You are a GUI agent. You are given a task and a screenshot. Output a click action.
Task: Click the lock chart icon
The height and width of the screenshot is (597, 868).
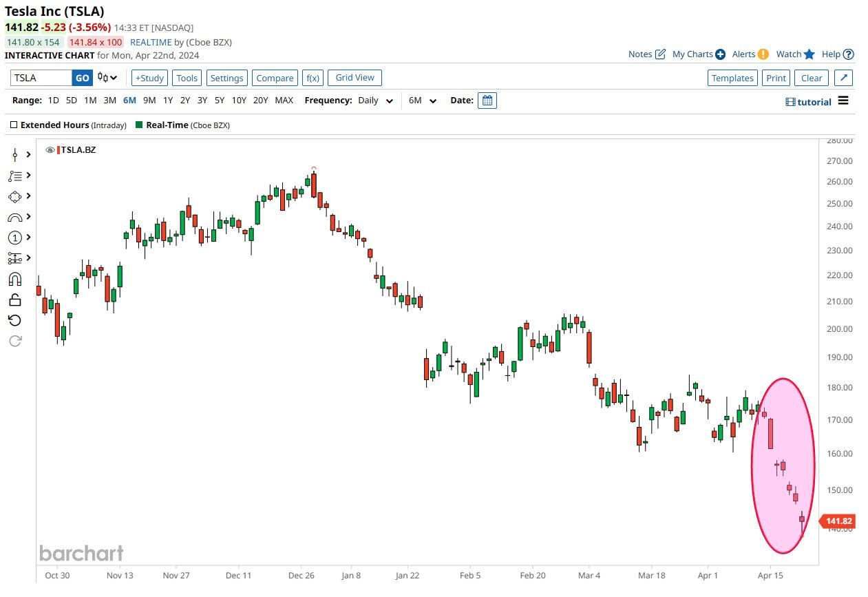click(15, 300)
